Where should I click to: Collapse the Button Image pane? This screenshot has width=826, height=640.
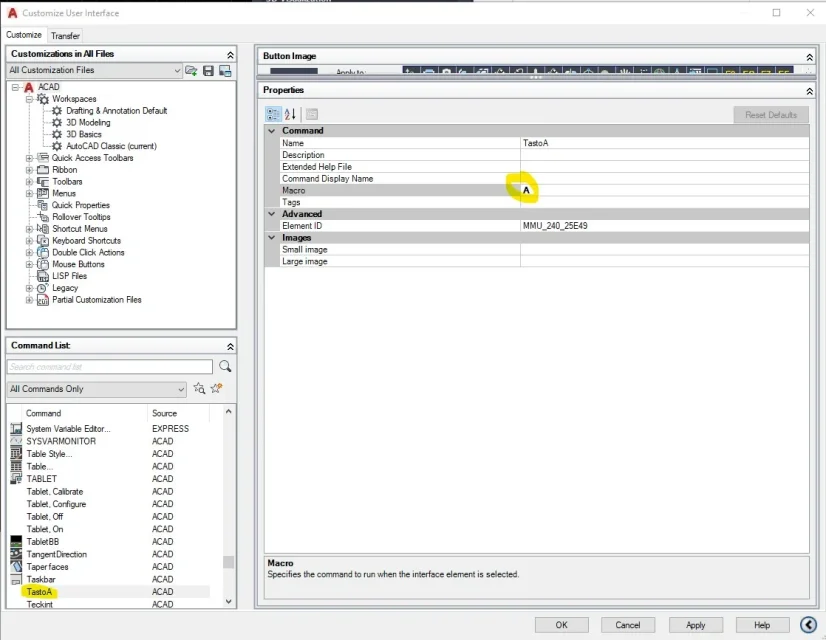(809, 57)
